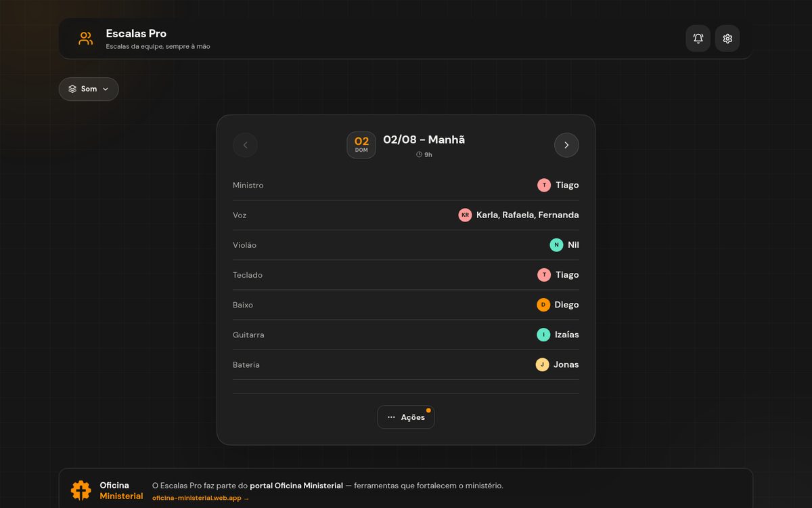
Task: Click the Oficina Ministerial cross logo
Action: pos(81,490)
